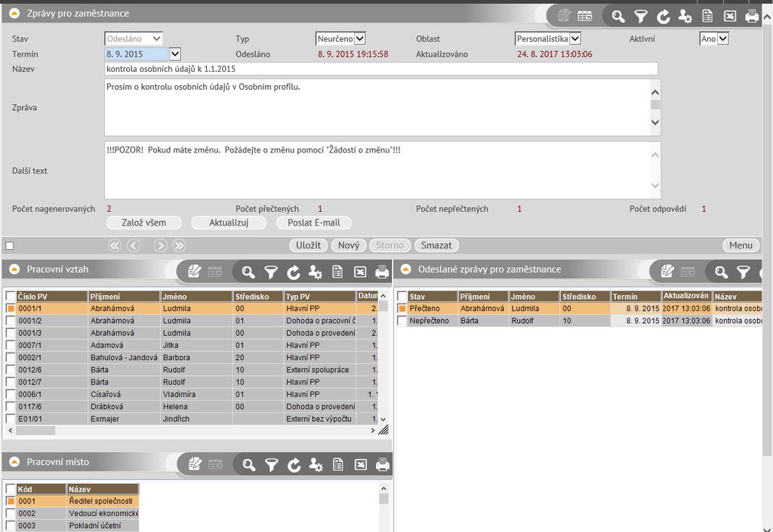Click print icon in Pracovní vztah toolbar
773x532 pixels.
[382, 272]
